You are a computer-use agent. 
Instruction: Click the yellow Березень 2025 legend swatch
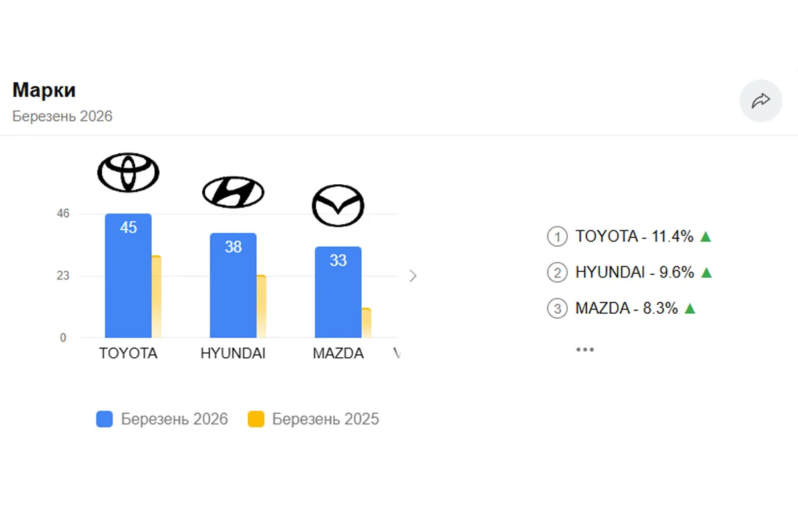tap(256, 419)
